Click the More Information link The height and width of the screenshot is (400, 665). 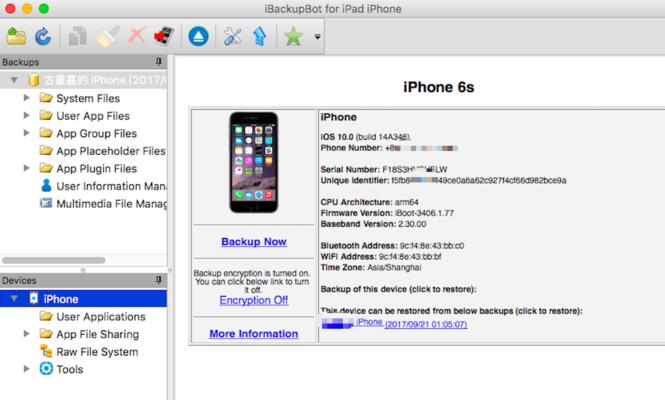point(254,334)
